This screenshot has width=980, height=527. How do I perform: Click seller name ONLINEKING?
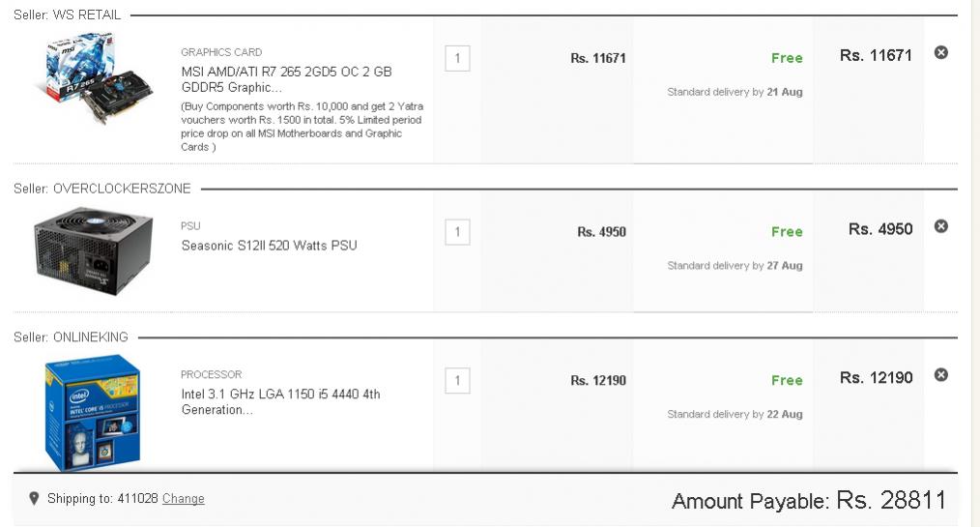pos(91,337)
